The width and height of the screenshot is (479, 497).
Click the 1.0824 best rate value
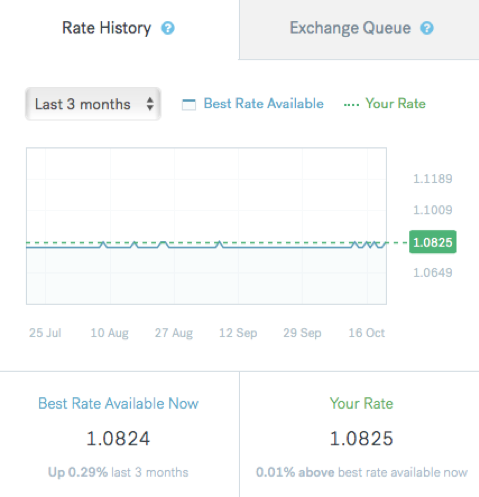[x=118, y=438]
